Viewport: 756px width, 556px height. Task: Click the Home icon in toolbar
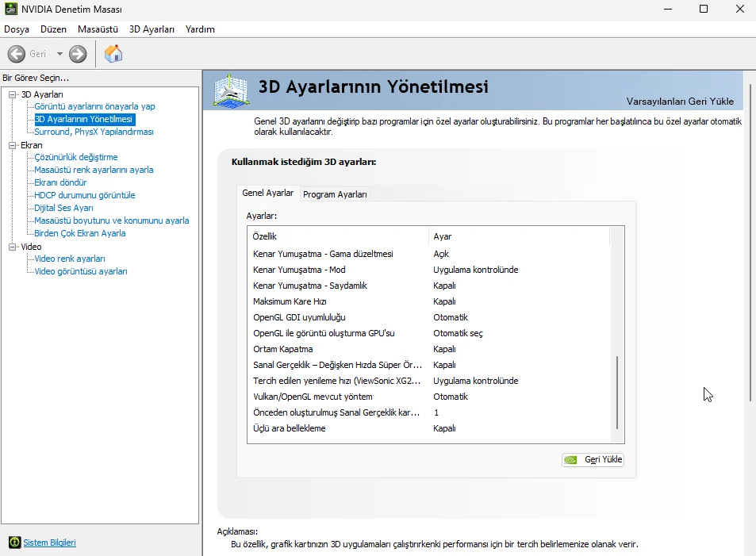pos(113,53)
